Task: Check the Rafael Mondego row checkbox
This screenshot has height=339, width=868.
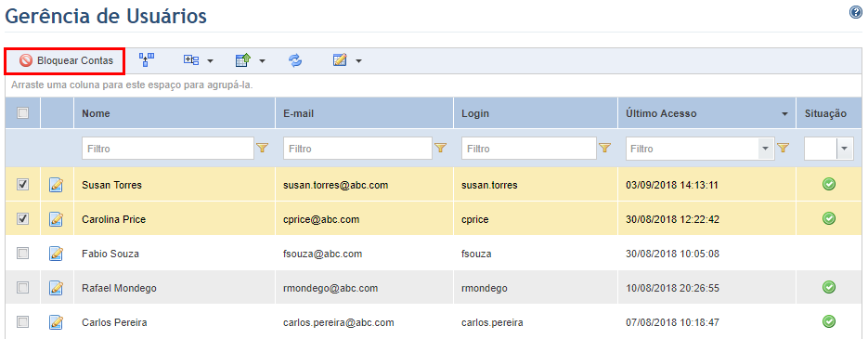Action: [22, 288]
